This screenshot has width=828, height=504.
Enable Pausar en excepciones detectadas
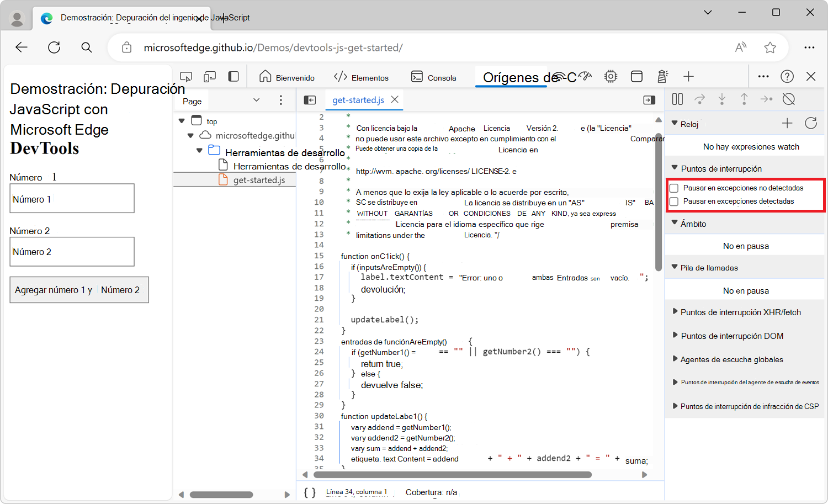pyautogui.click(x=674, y=201)
